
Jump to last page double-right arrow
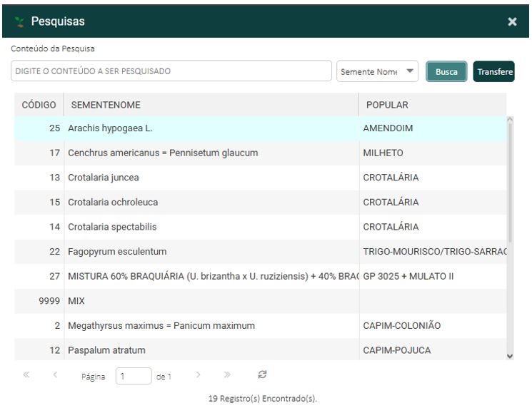(x=227, y=374)
